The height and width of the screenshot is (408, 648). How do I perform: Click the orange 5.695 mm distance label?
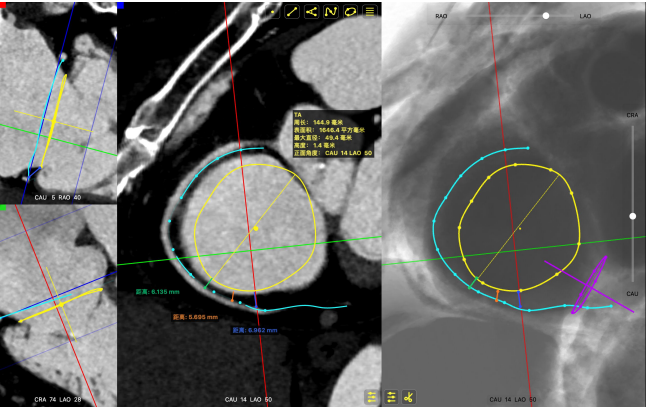(194, 316)
